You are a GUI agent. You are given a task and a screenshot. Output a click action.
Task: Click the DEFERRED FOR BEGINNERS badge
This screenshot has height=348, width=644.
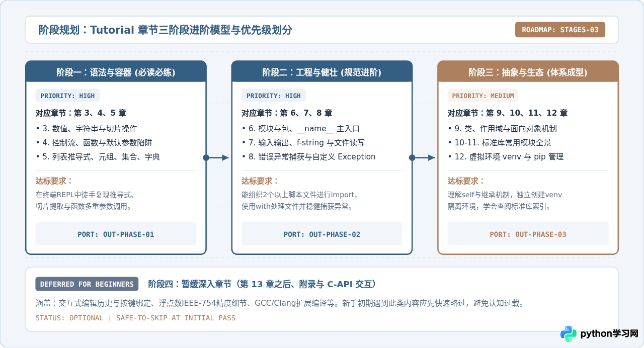pyautogui.click(x=87, y=284)
